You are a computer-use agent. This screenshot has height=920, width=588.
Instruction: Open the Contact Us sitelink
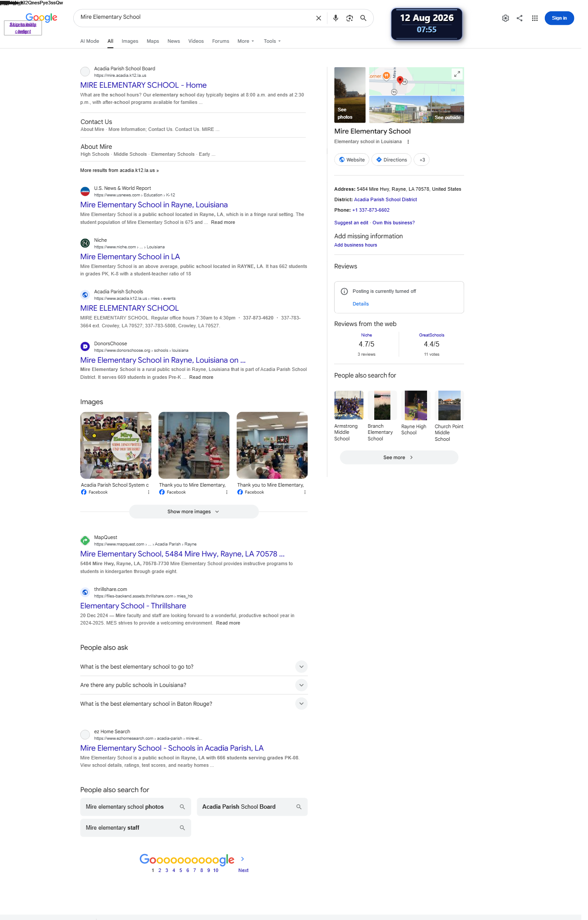point(96,122)
